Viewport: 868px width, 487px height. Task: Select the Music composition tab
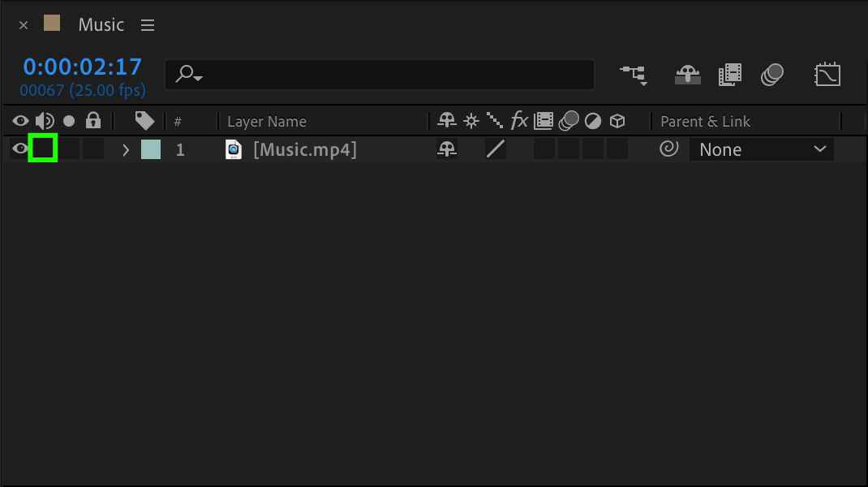(x=101, y=24)
